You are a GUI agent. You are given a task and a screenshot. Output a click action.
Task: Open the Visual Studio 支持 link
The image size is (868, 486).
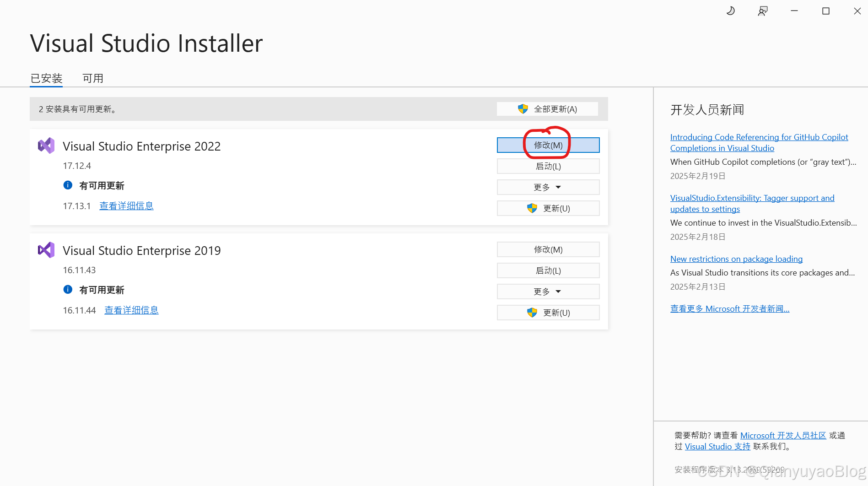(717, 447)
